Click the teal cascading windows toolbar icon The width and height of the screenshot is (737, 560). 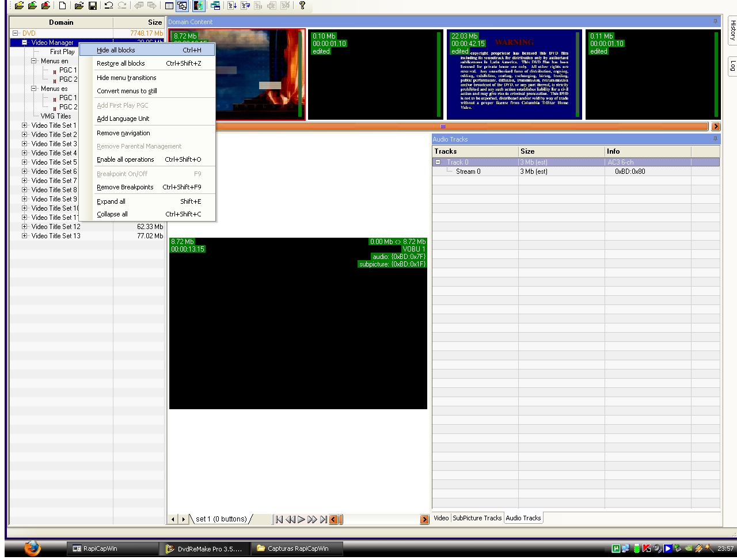(x=215, y=6)
